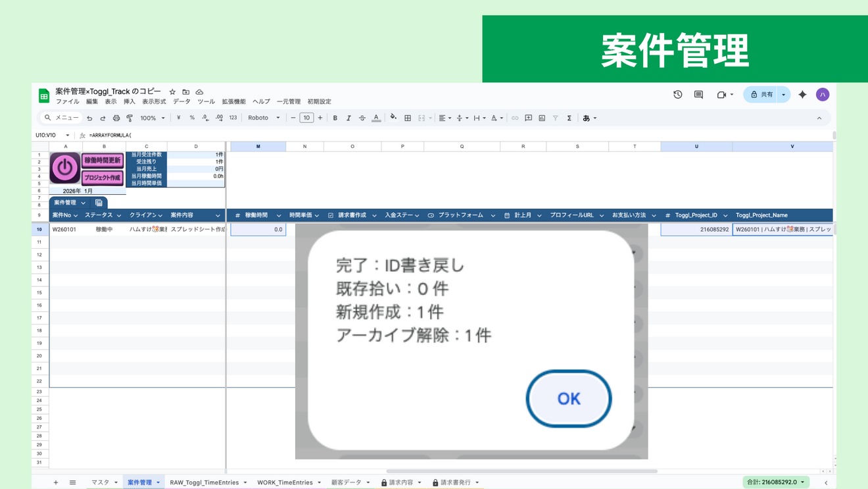Viewport: 868px width, 489px height.
Task: Decrease decimal places
Action: 205,118
